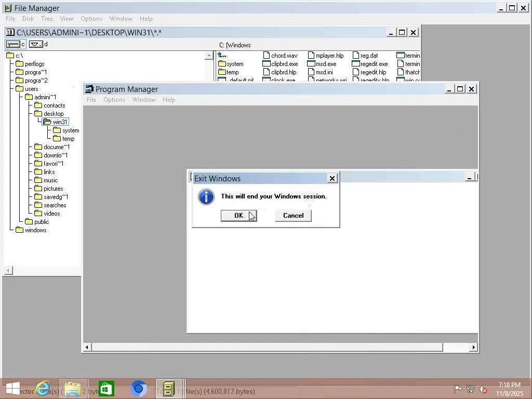Select searches folder in tree

(x=50, y=205)
